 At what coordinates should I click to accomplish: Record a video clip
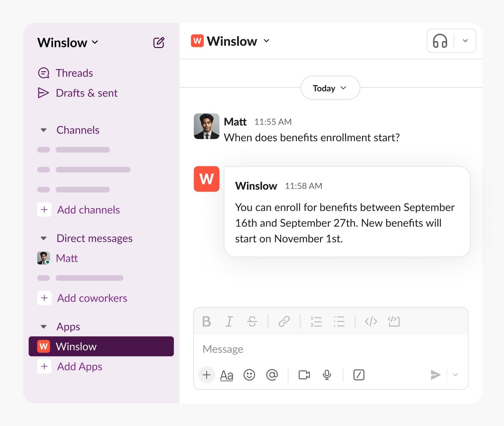pyautogui.click(x=304, y=375)
